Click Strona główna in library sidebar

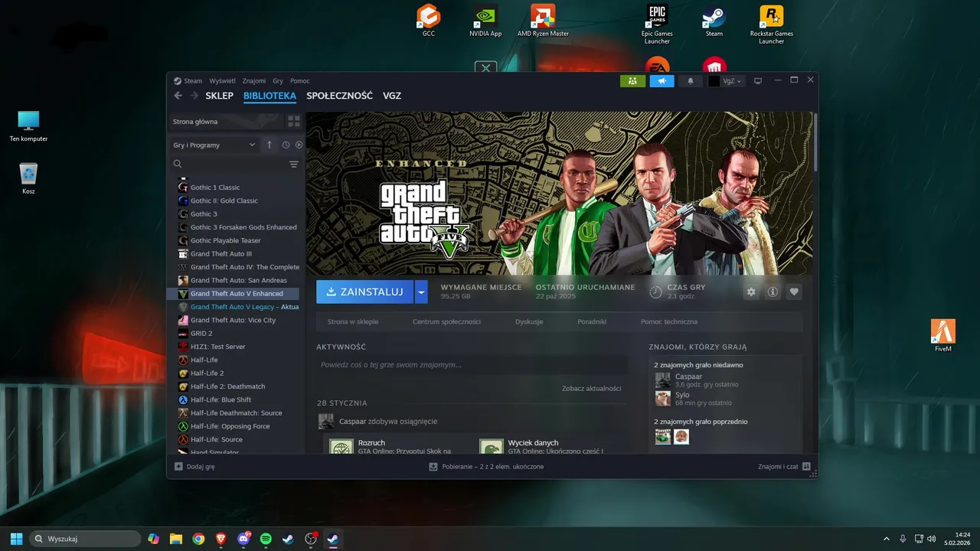coord(225,122)
